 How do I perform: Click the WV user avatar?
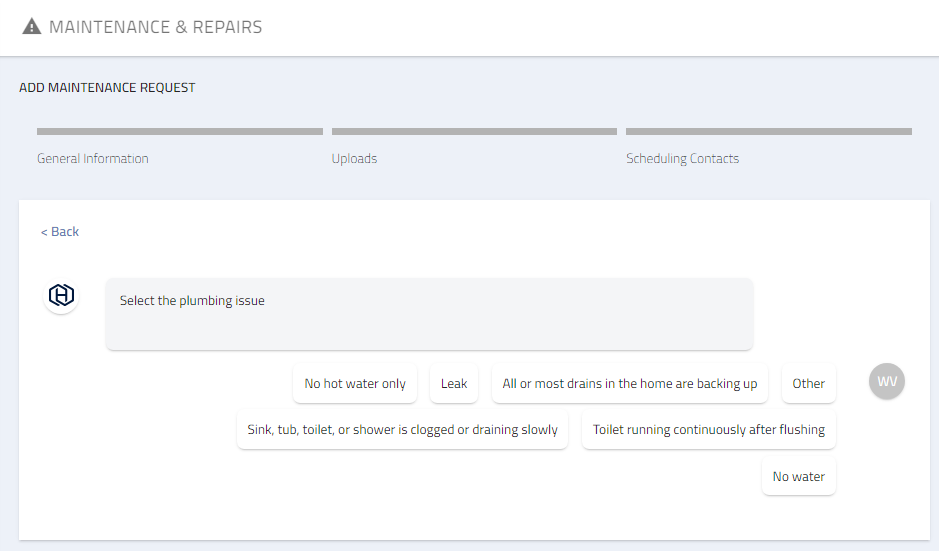(x=887, y=382)
